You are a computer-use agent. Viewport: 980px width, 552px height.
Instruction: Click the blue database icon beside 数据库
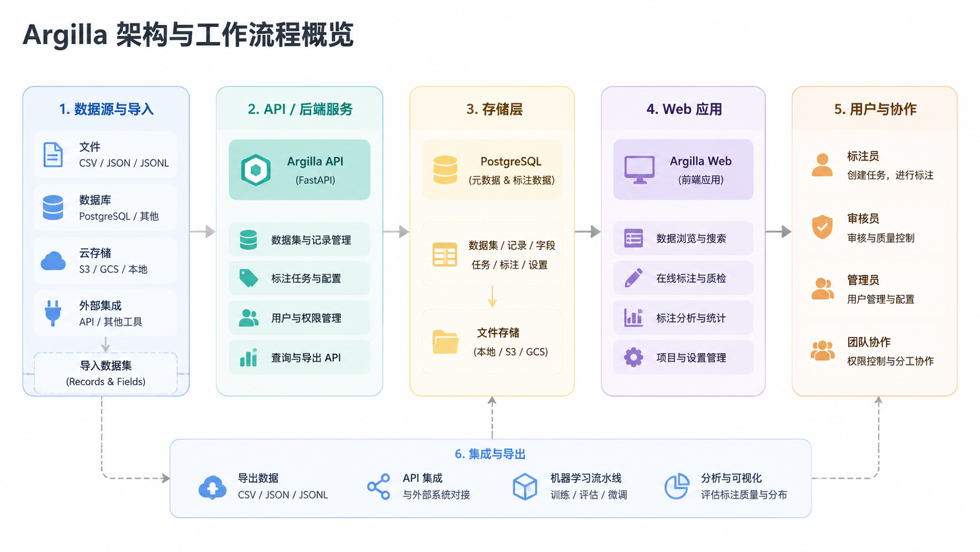(x=53, y=208)
